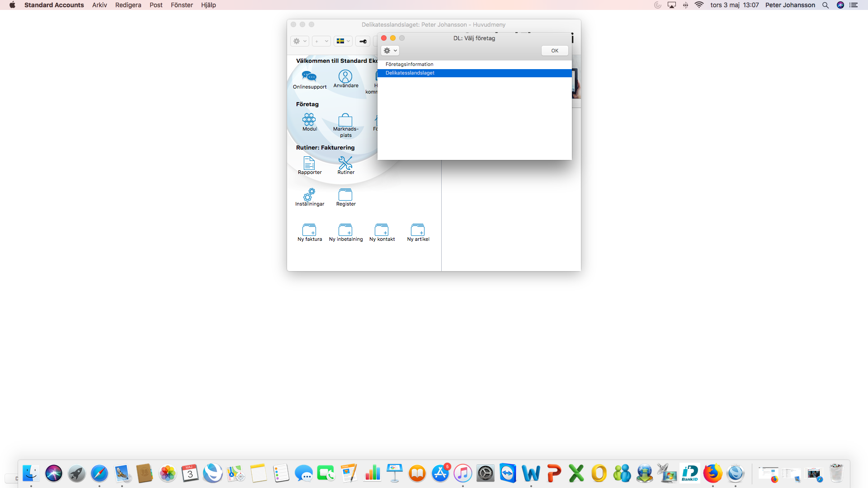
Task: Open System Preferences in the dock
Action: pos(486,473)
